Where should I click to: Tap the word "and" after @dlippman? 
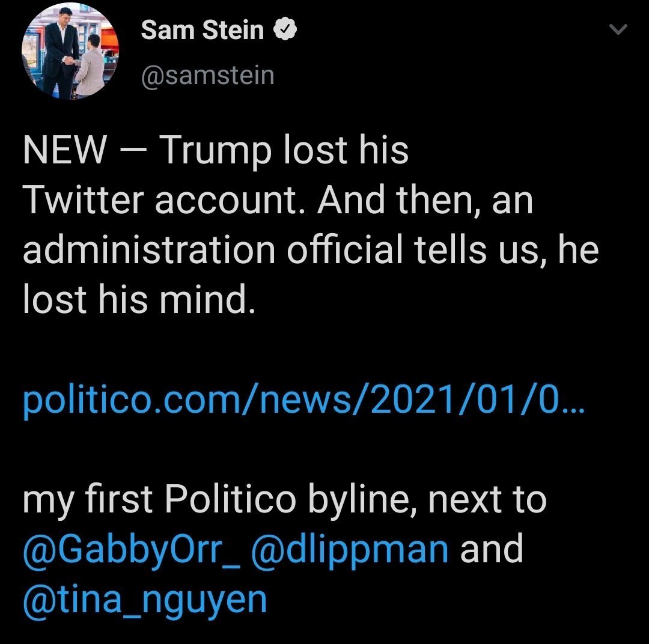(x=492, y=550)
